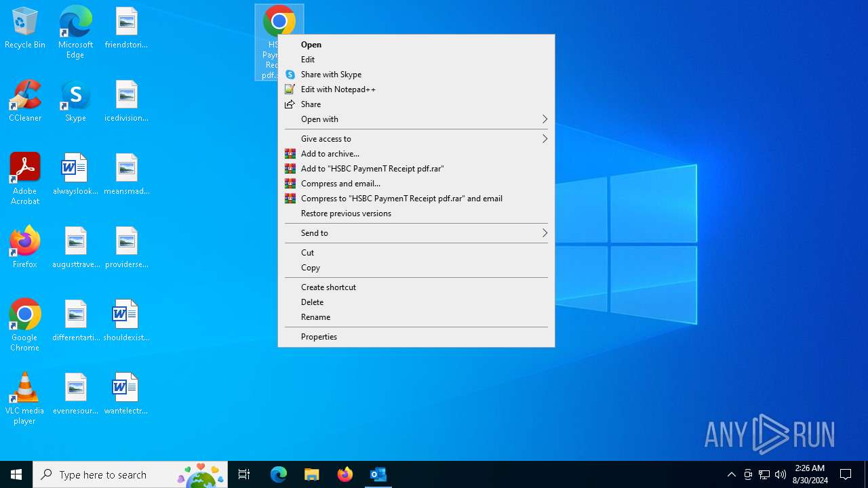This screenshot has width=868, height=488.
Task: Select the evenresour... image file
Action: click(x=75, y=394)
